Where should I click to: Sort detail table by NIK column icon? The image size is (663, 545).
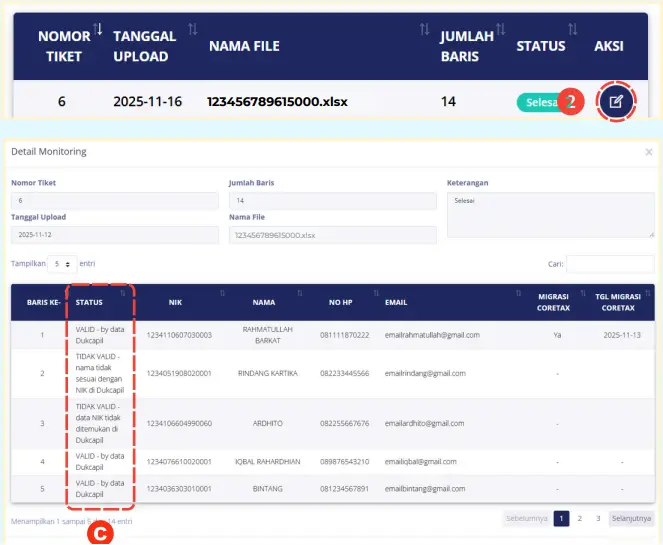click(x=222, y=293)
